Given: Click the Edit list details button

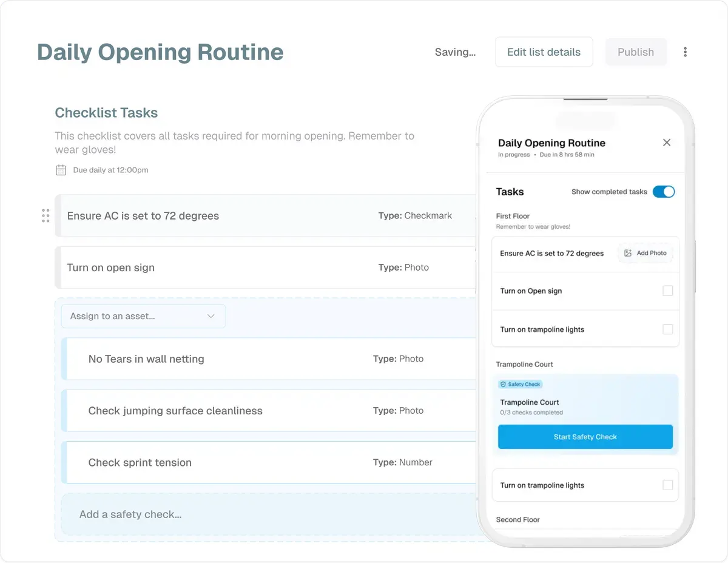Looking at the screenshot, I should click(544, 52).
